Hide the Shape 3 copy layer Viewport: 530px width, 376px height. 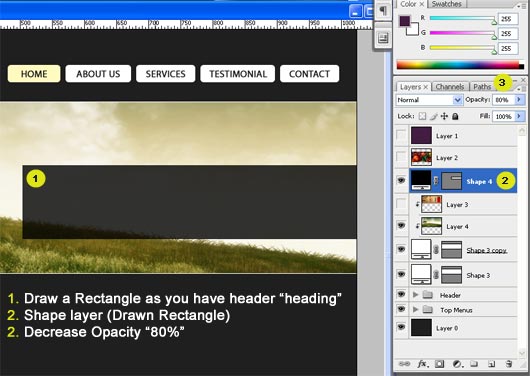401,250
